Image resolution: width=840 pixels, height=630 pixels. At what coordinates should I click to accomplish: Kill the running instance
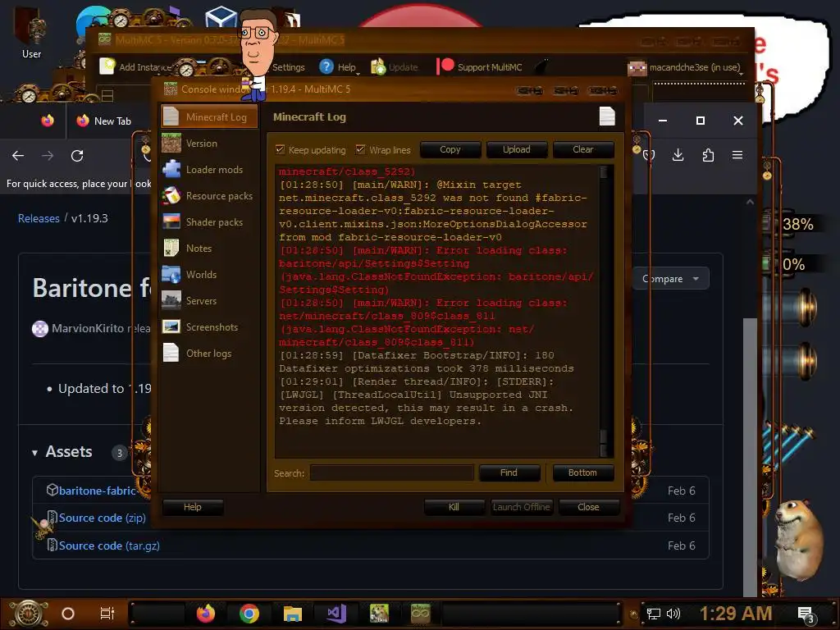[454, 507]
